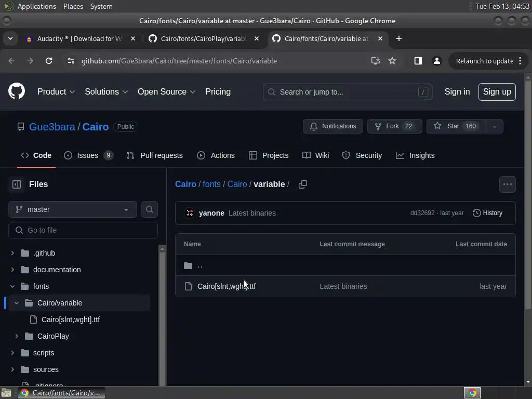532x399 pixels.
Task: Open the Projects tab
Action: (x=269, y=155)
